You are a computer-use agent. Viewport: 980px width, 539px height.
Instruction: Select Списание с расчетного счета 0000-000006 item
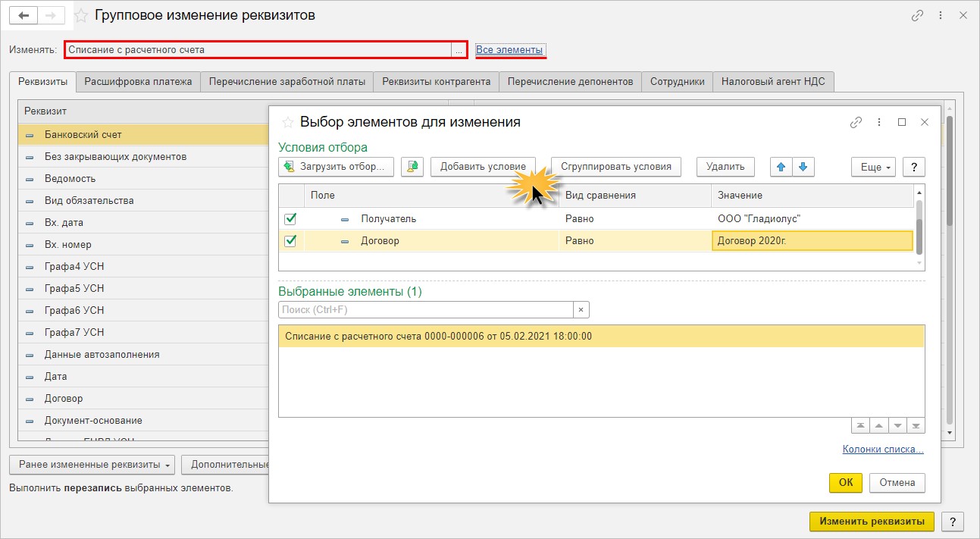(602, 337)
